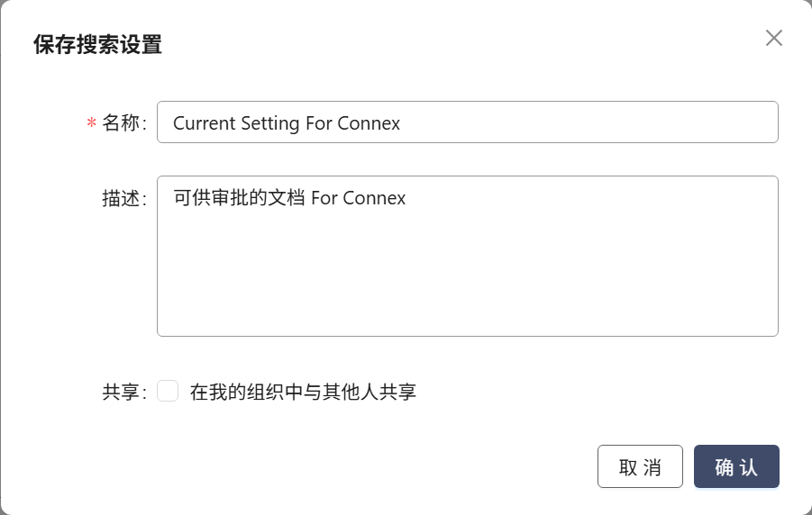Click the word "Connex" in the name field
Viewport: 812px width, 515px height.
click(369, 123)
